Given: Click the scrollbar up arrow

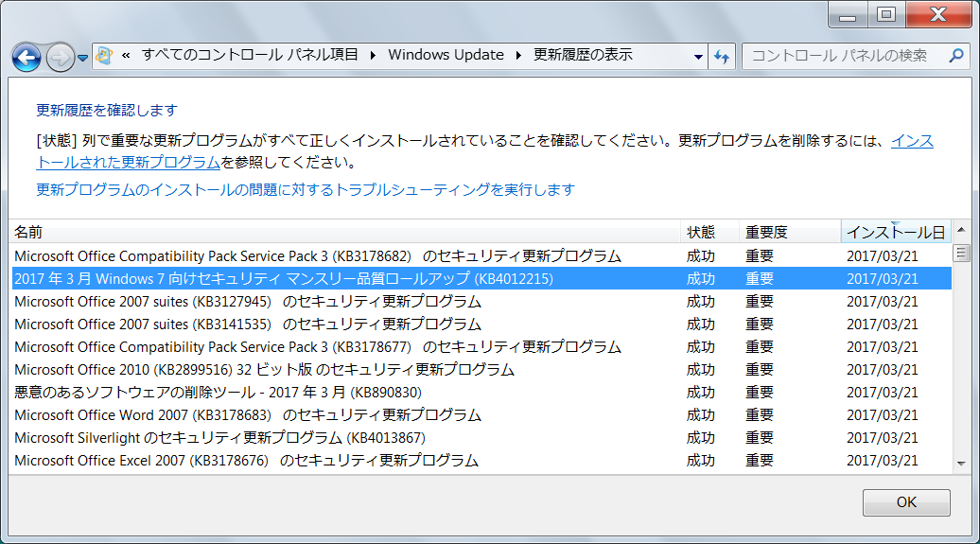Looking at the screenshot, I should (961, 231).
